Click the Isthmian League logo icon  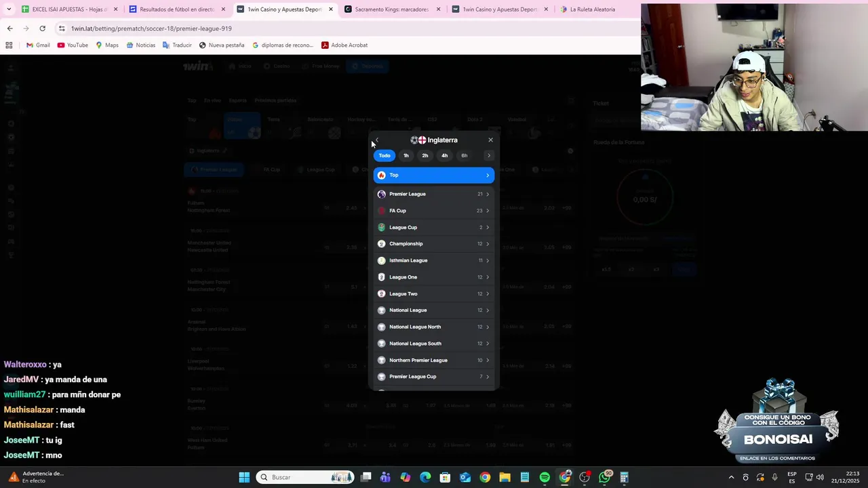pos(382,261)
